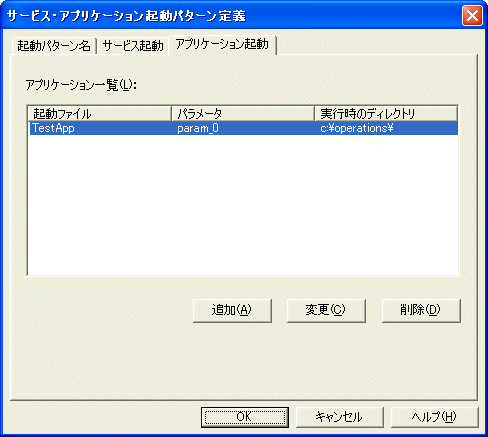Switch to the 起動パターン名 tab
The image size is (488, 437).
coord(54,46)
